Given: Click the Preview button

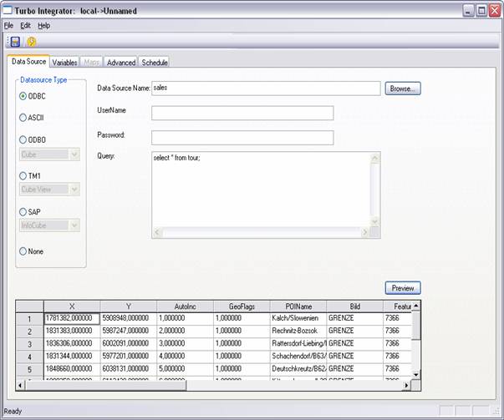Looking at the screenshot, I should [403, 288].
